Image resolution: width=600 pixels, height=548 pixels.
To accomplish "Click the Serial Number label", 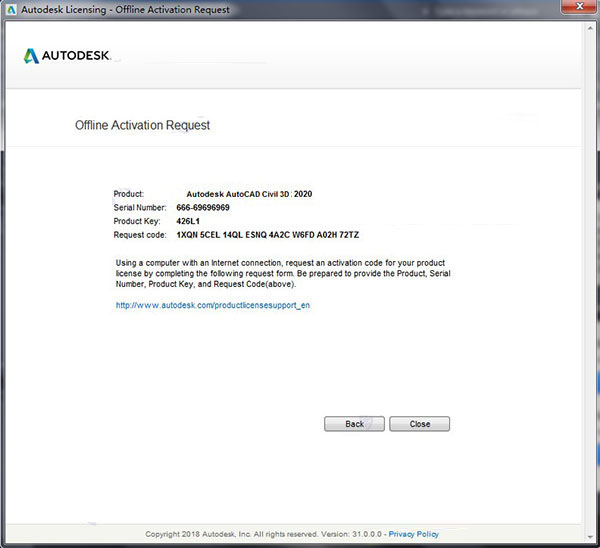I will (x=140, y=207).
